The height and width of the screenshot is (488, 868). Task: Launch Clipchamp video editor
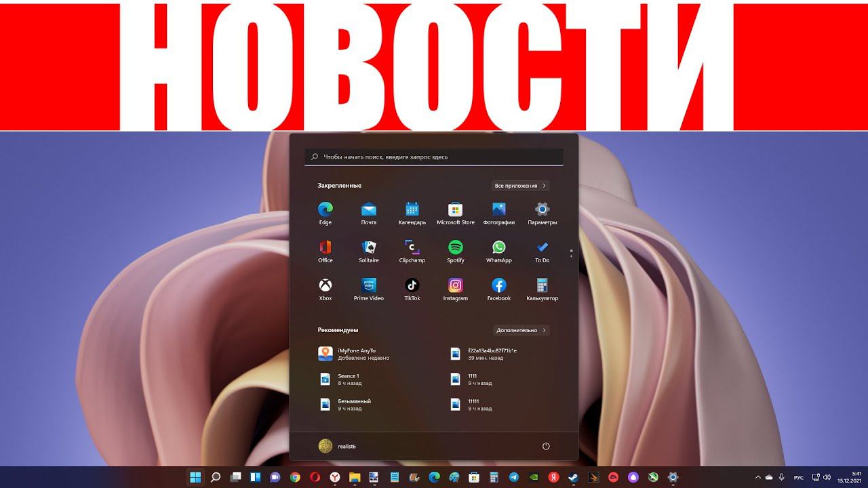(x=412, y=251)
